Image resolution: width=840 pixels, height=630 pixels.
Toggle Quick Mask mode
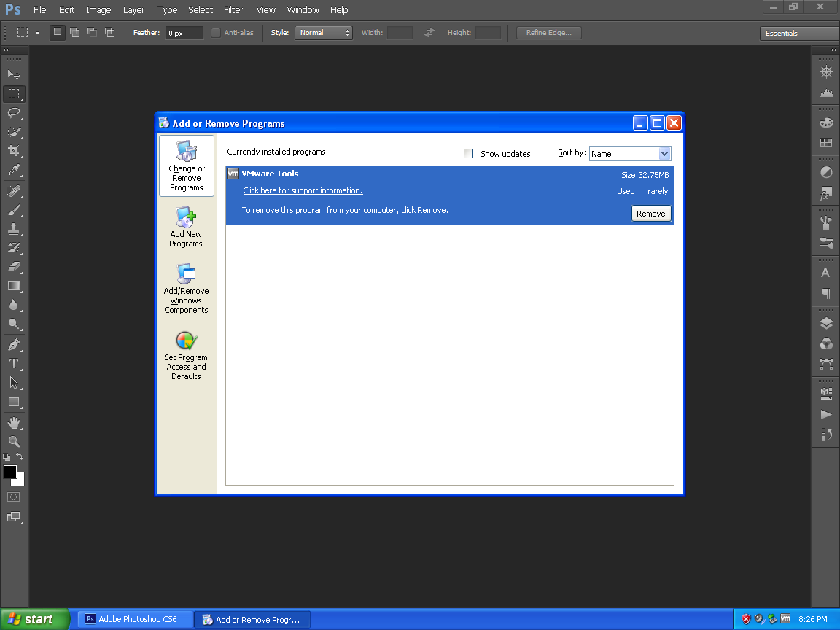click(14, 497)
